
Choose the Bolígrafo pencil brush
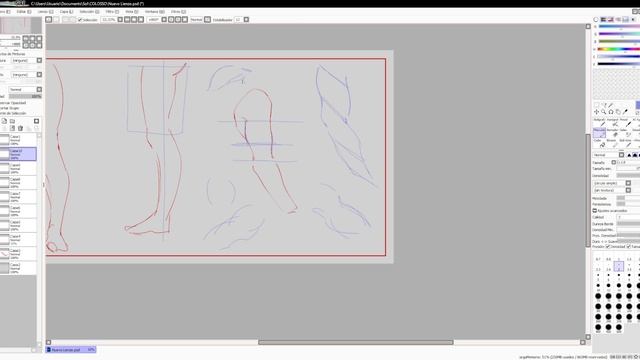coord(600,122)
